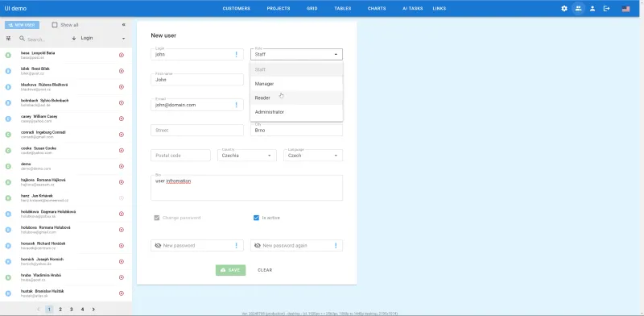Open the sort-by Login dropdown arrow
This screenshot has height=316, width=644.
coord(123,39)
